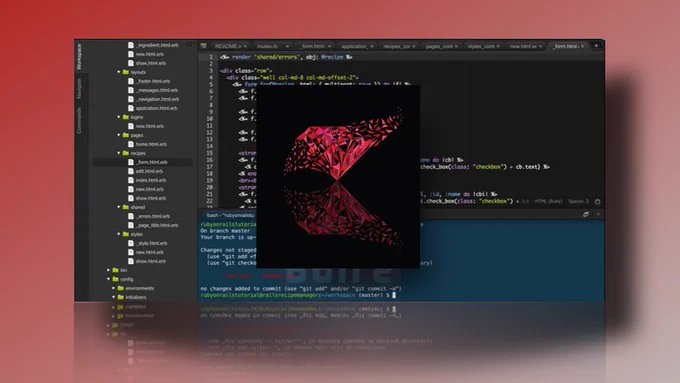Switch to the README tab

point(228,46)
